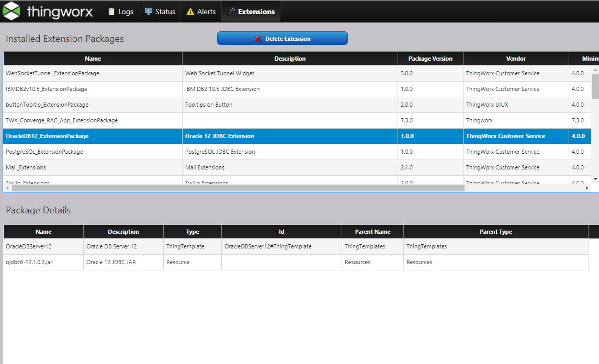
Task: Click the packages table scroll down arrow
Action: (595, 179)
